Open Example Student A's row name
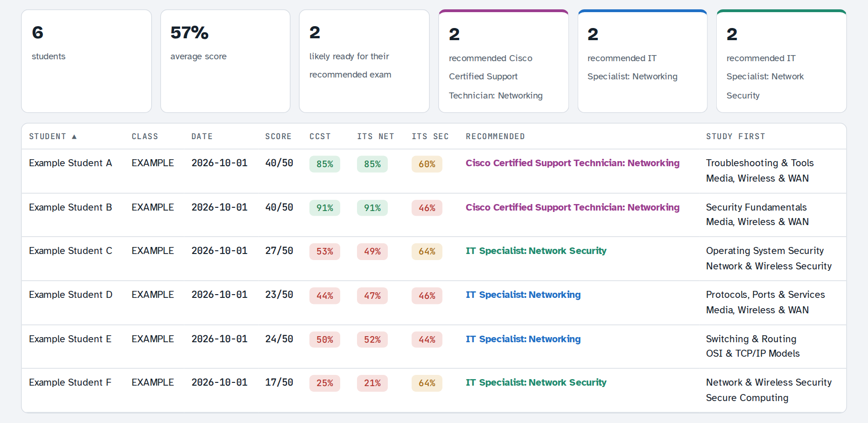Screen dimensions: 868x423 [70, 163]
